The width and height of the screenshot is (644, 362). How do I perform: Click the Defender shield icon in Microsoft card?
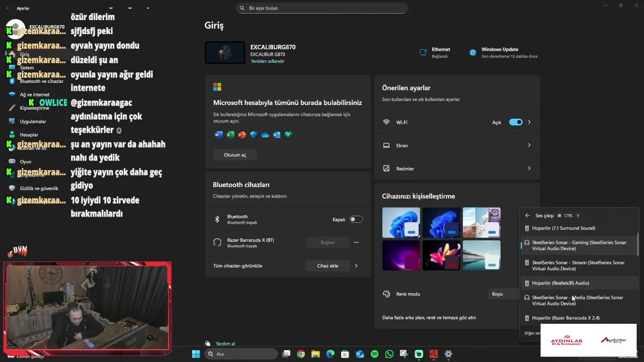[x=253, y=135]
